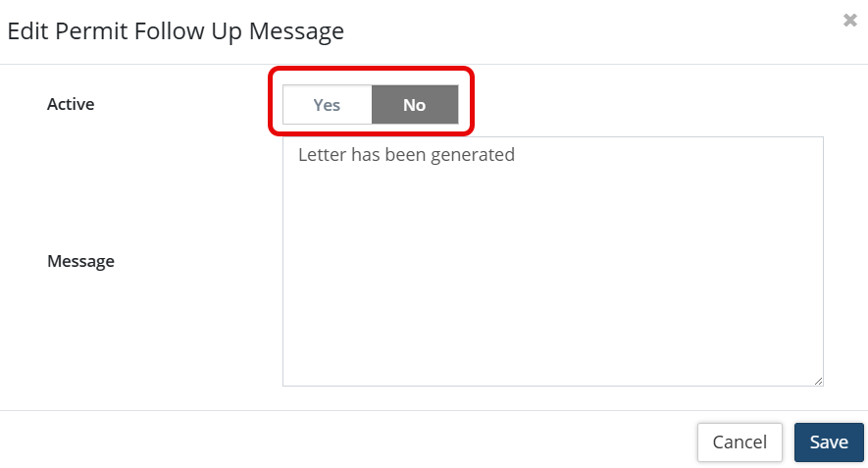Select the highlighted No option
This screenshot has width=868, height=468.
click(x=414, y=105)
